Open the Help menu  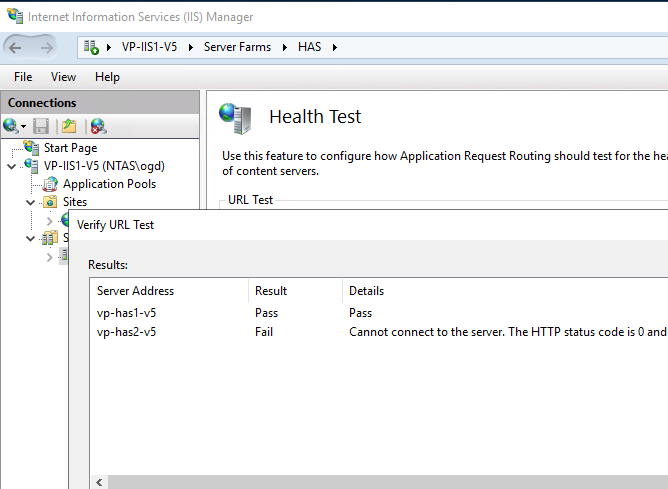point(107,77)
